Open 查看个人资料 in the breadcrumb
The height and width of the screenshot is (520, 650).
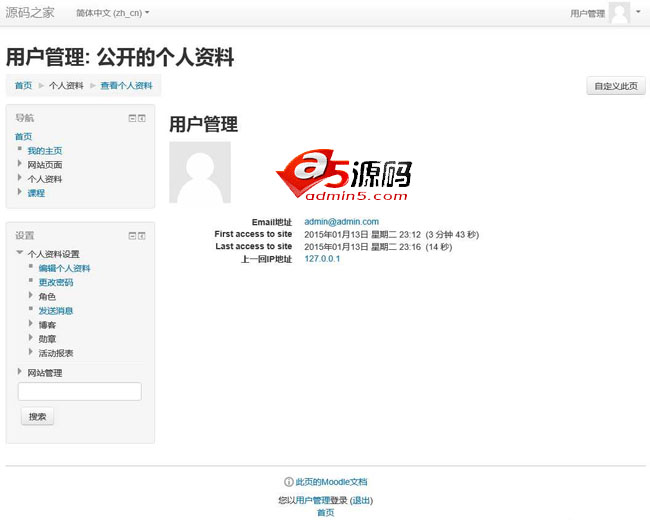126,85
